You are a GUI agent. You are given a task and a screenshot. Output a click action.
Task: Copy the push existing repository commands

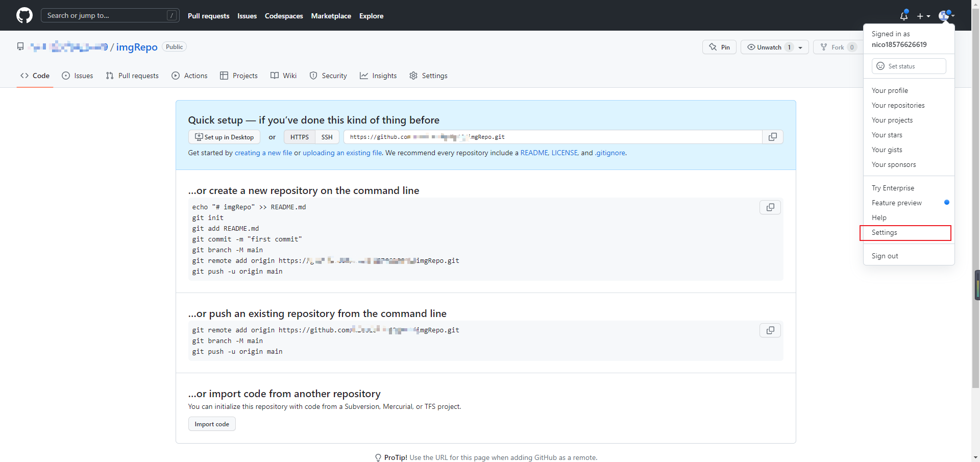[x=770, y=330]
